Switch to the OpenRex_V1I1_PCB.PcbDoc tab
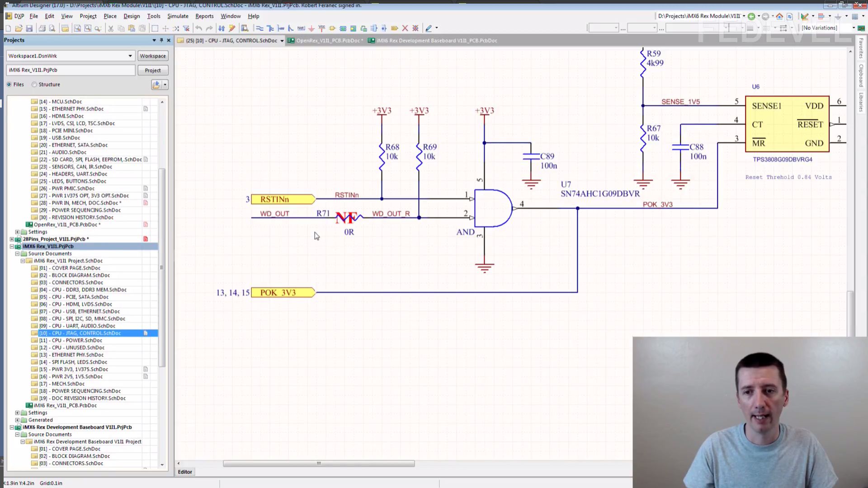Viewport: 868px width, 488px height. [327, 41]
